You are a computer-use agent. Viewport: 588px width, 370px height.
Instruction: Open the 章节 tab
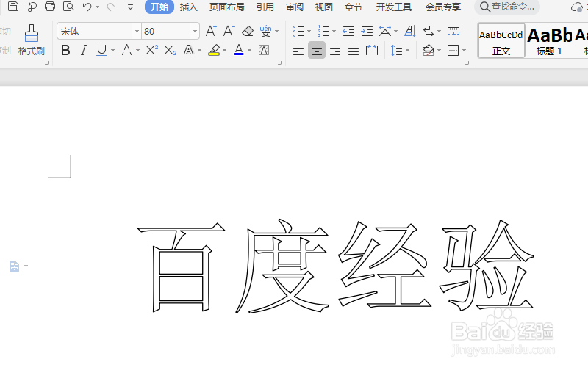(x=354, y=7)
